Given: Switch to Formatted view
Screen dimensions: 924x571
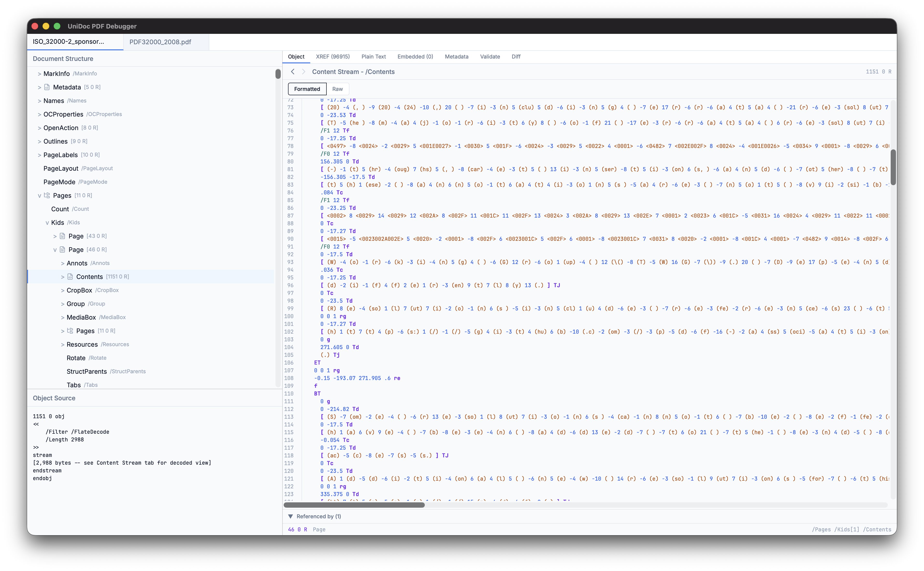Looking at the screenshot, I should coord(307,89).
